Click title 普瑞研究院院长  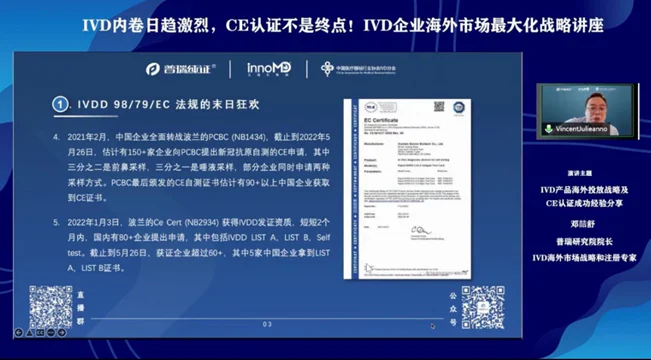coord(584,242)
